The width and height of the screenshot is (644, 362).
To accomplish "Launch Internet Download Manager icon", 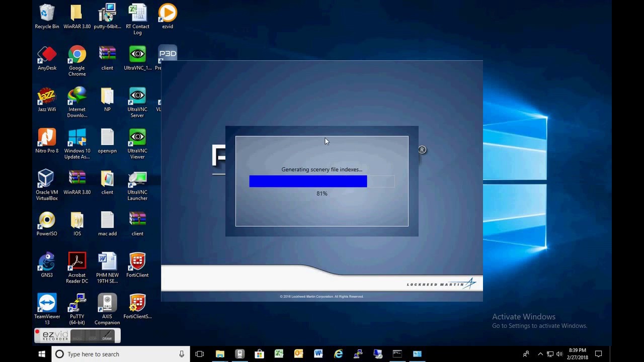I will pyautogui.click(x=77, y=103).
